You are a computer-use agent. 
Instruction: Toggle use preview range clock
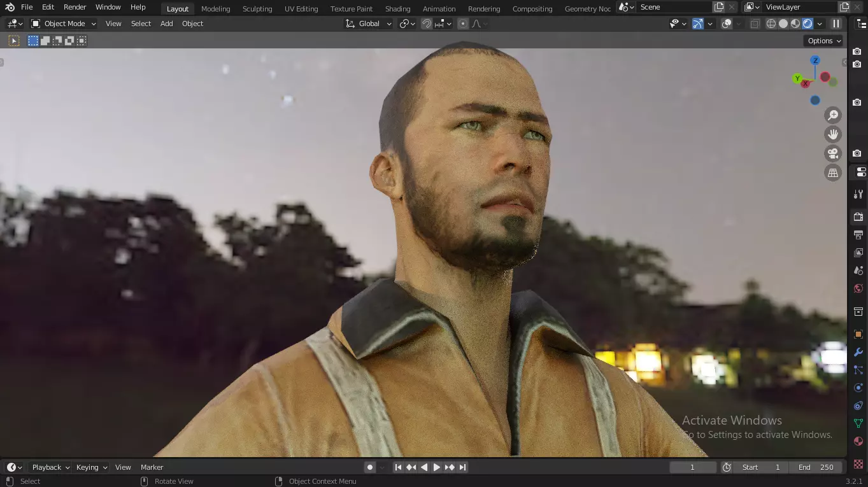pyautogui.click(x=727, y=467)
